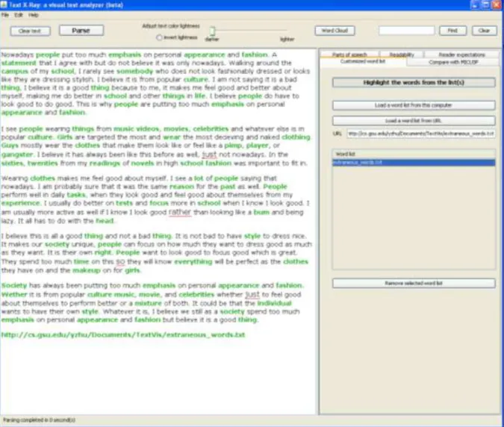
Task: Click the green word 'gangster' in the text
Action: (x=17, y=155)
